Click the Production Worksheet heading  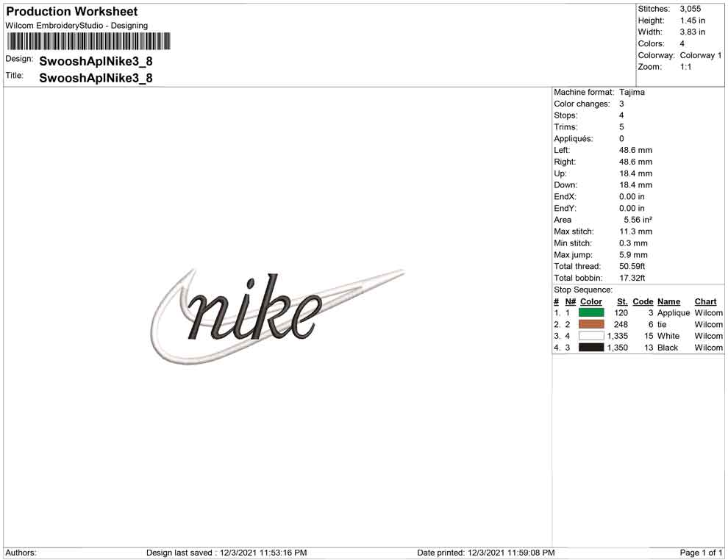click(72, 12)
